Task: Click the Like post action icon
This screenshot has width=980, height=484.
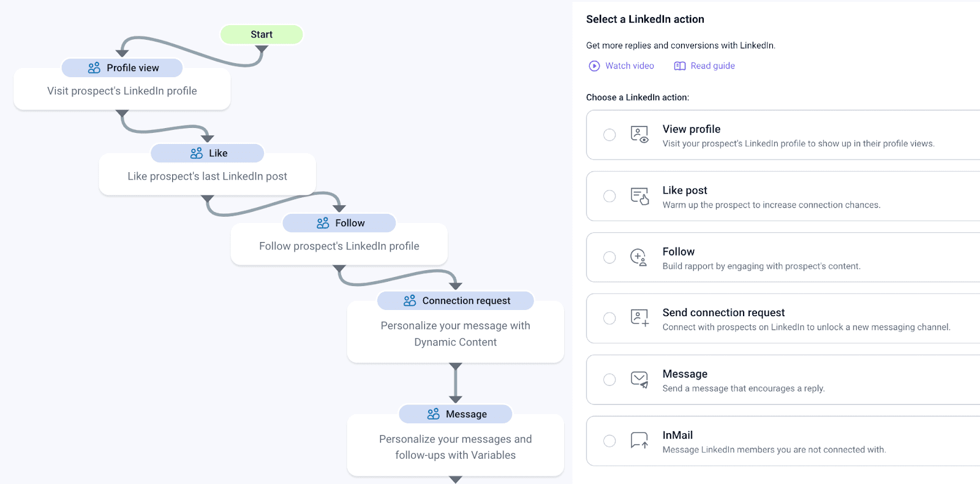Action: pos(639,196)
